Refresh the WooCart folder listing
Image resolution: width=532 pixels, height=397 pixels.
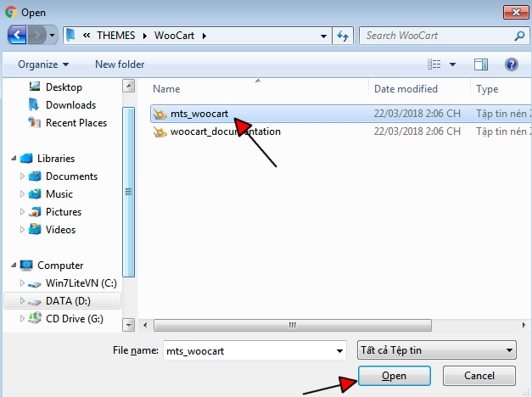tap(343, 36)
